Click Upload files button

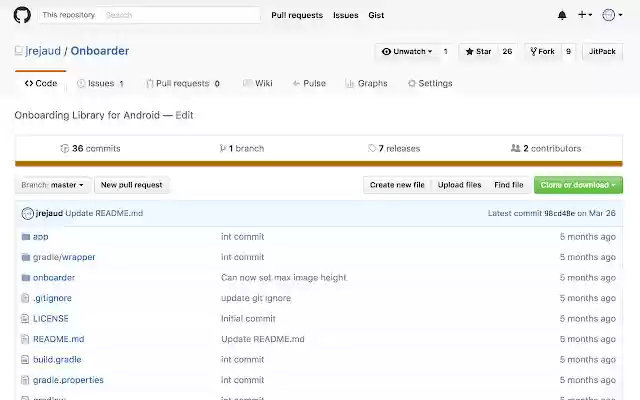click(x=459, y=185)
